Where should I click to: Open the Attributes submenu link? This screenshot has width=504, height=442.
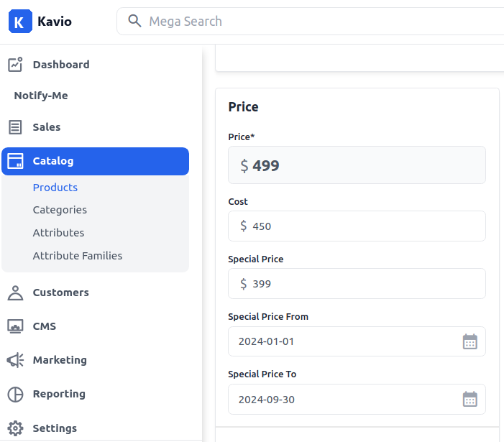click(x=58, y=233)
